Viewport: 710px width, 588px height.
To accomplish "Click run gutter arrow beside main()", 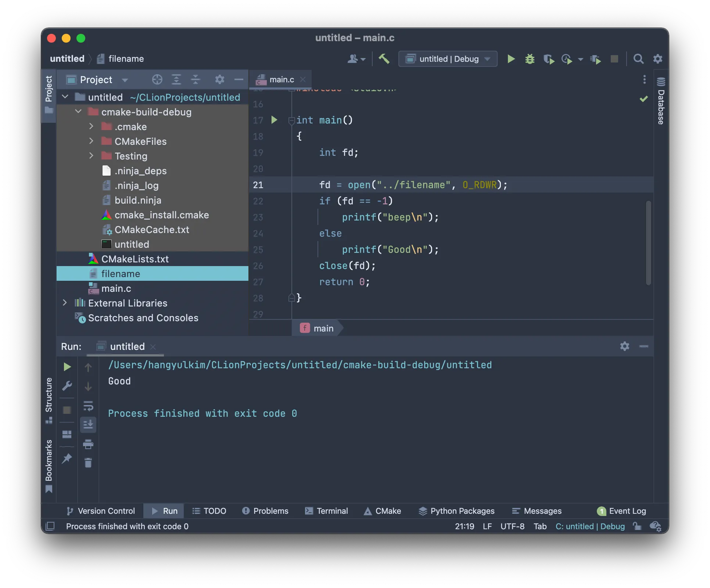I will pos(274,120).
